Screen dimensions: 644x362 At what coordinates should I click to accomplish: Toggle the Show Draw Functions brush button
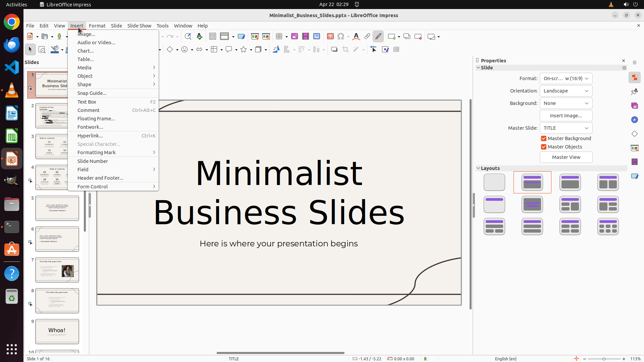tap(378, 37)
